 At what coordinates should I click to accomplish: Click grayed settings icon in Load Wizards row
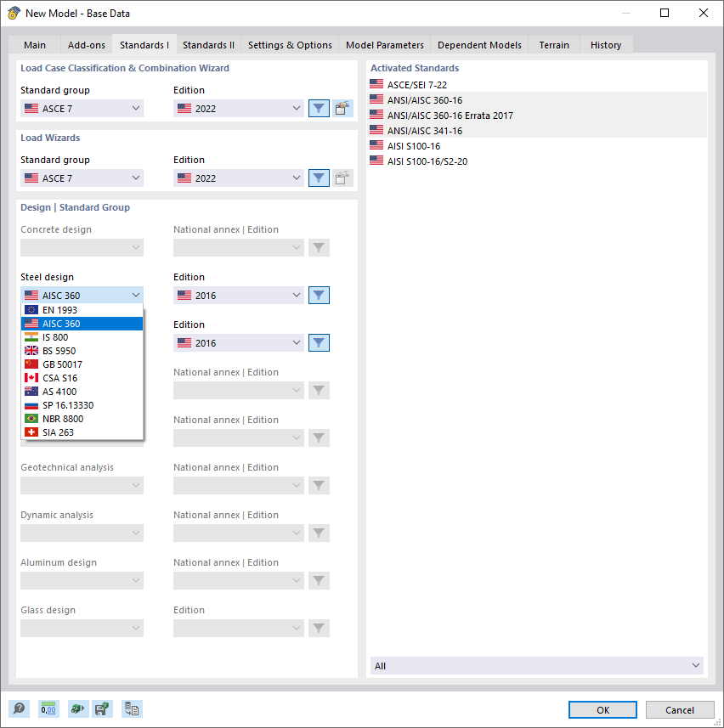point(342,178)
